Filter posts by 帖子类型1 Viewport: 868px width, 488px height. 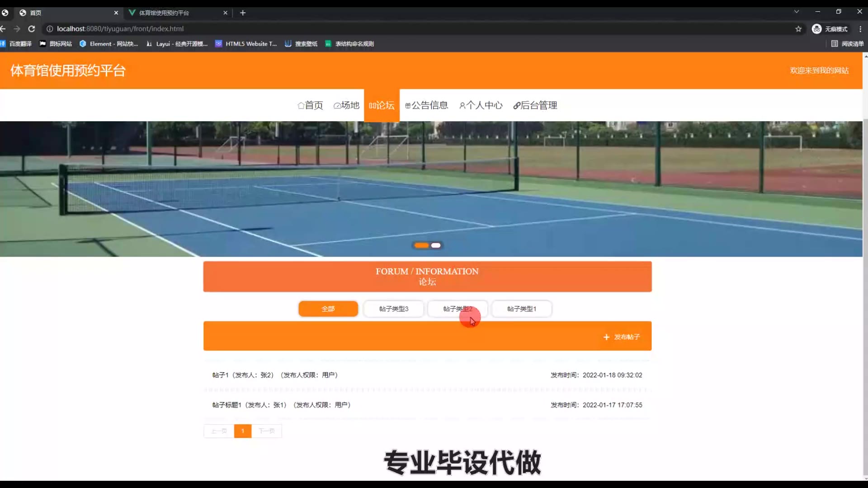(x=521, y=309)
